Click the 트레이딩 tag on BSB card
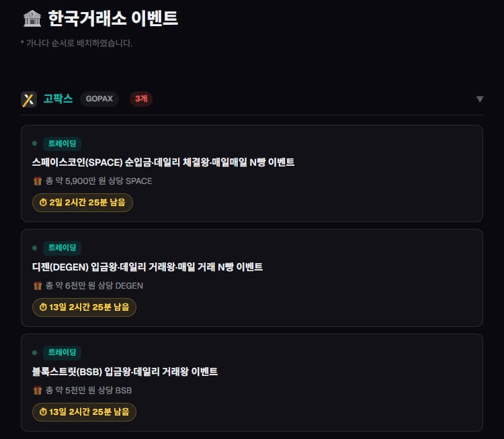 coord(62,353)
